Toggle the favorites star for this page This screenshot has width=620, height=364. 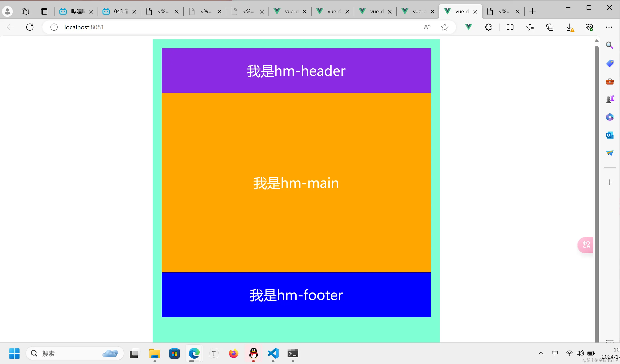pyautogui.click(x=445, y=27)
